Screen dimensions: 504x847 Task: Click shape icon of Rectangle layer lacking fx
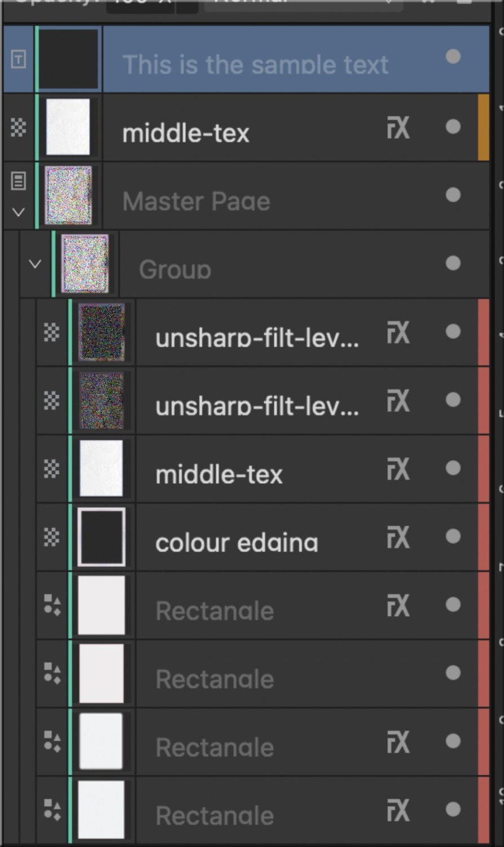coord(52,673)
